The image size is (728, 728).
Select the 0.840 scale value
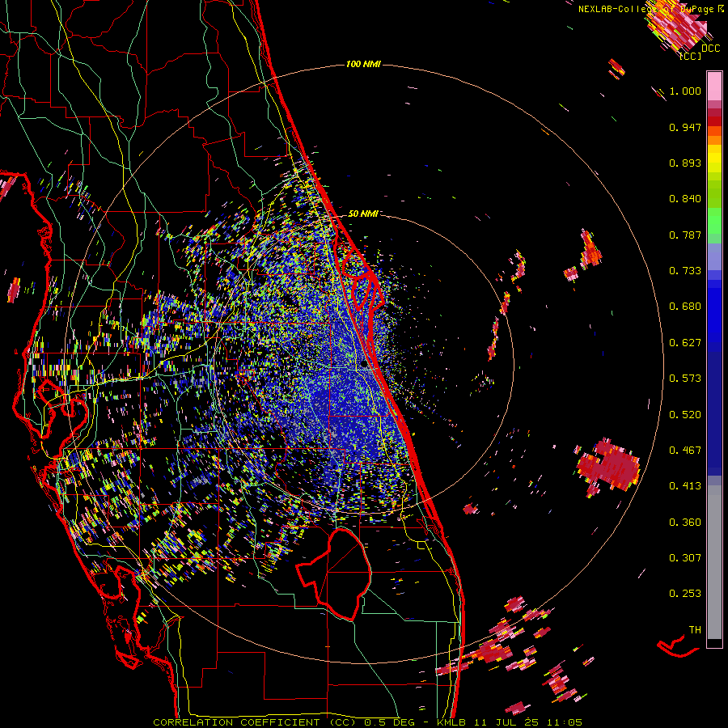[x=685, y=199]
